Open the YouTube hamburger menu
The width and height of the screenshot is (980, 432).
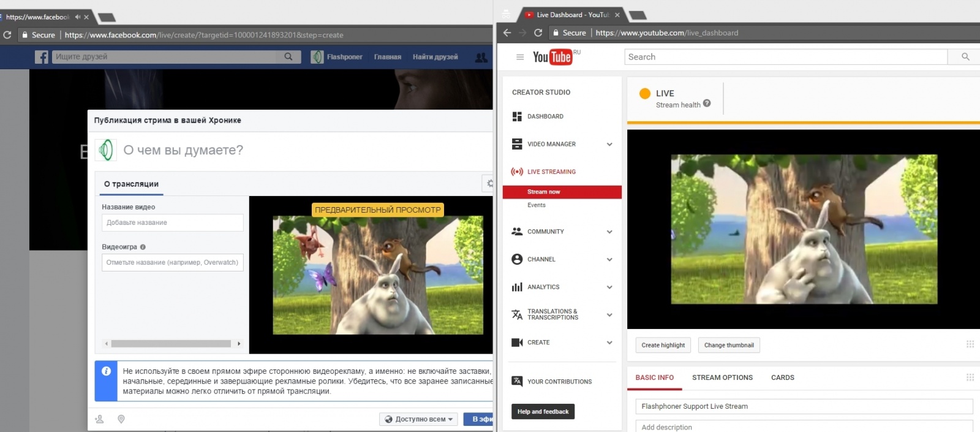click(520, 57)
